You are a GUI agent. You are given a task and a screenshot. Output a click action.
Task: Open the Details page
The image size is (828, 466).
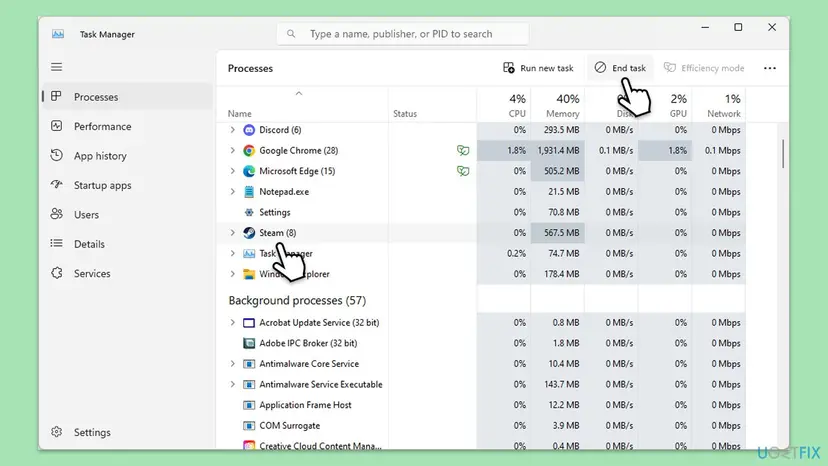(x=128, y=244)
